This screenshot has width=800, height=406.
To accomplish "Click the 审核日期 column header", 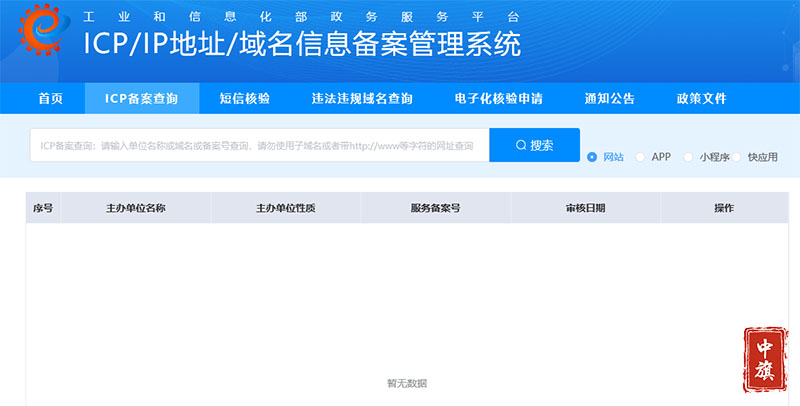I will coord(585,208).
